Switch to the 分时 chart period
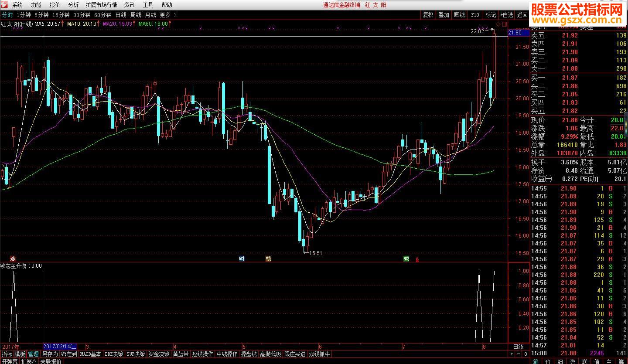 (7, 15)
